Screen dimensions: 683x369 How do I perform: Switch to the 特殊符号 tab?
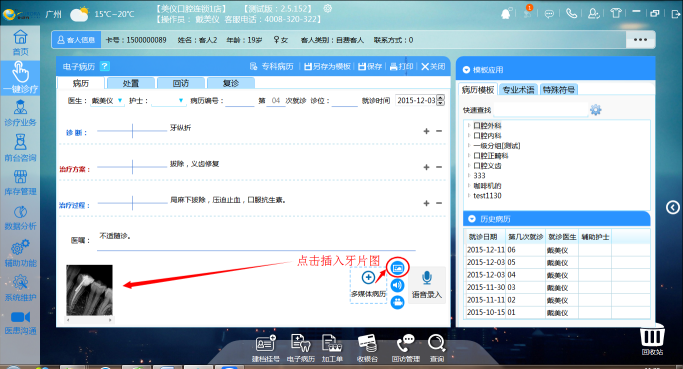[558, 90]
